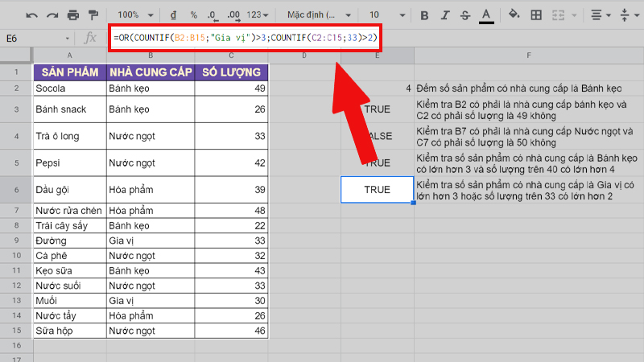Toggle Strikethrough formatting
The width and height of the screenshot is (644, 362).
[464, 15]
